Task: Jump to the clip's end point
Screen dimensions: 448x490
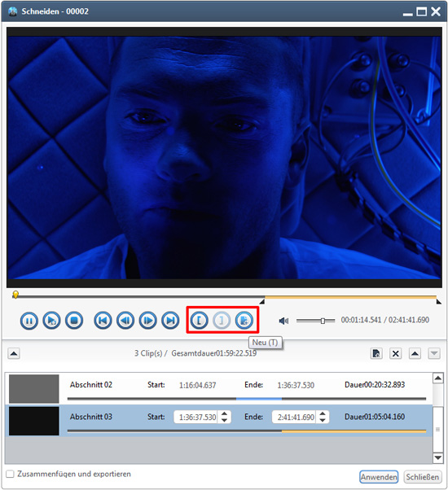Action: click(170, 321)
